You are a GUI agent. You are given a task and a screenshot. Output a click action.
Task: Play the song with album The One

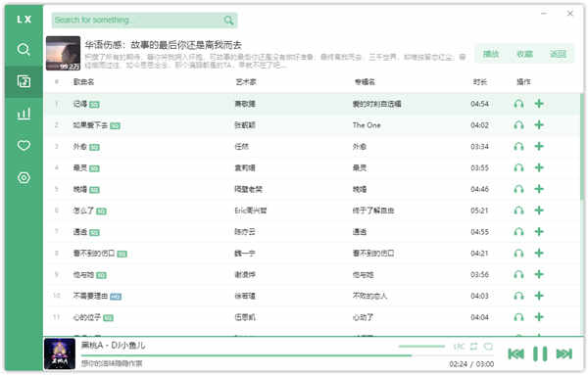(x=518, y=125)
